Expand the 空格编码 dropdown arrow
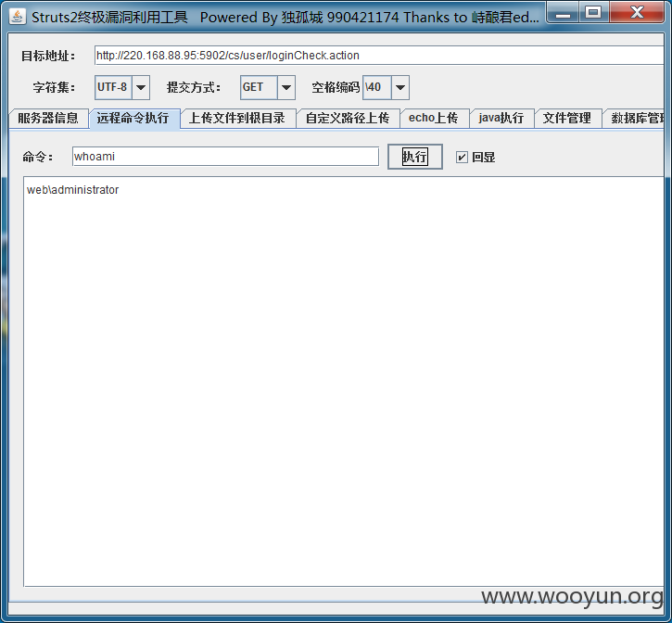The width and height of the screenshot is (672, 623). coord(400,87)
